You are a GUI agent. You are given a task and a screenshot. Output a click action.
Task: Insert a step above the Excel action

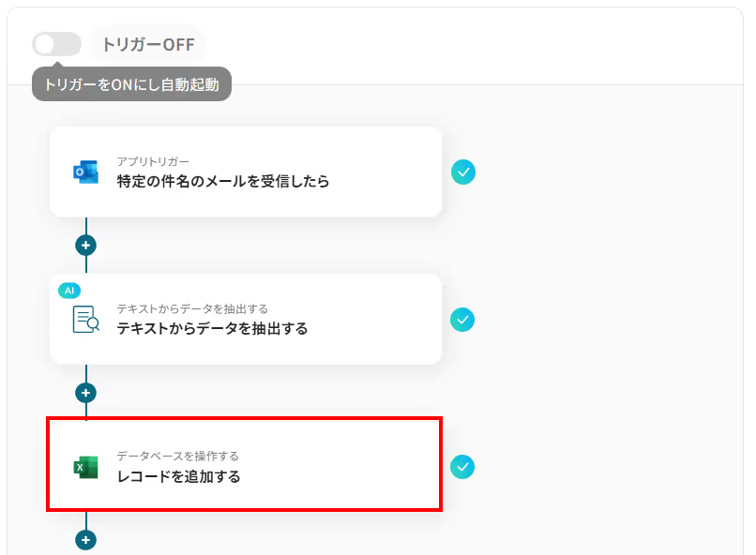[x=85, y=393]
